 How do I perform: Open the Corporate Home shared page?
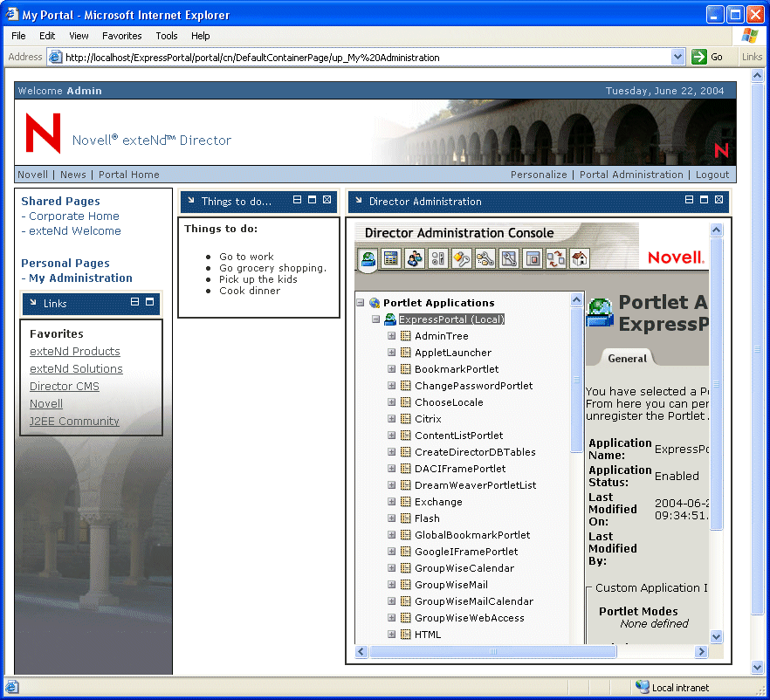point(73,216)
